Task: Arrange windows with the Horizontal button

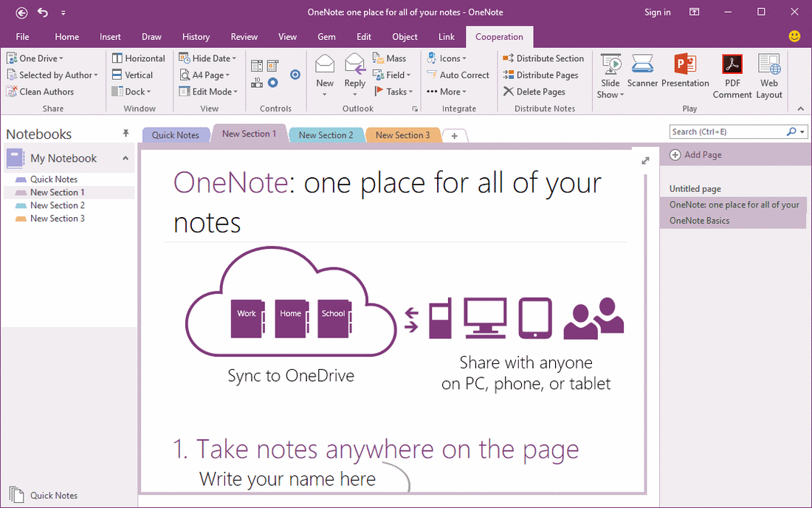Action: pyautogui.click(x=139, y=58)
